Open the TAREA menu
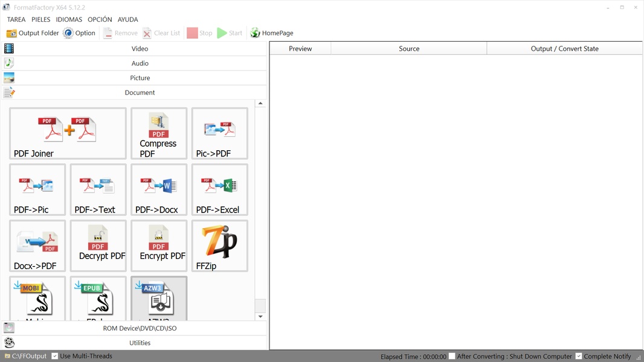The height and width of the screenshot is (362, 644). pyautogui.click(x=16, y=20)
